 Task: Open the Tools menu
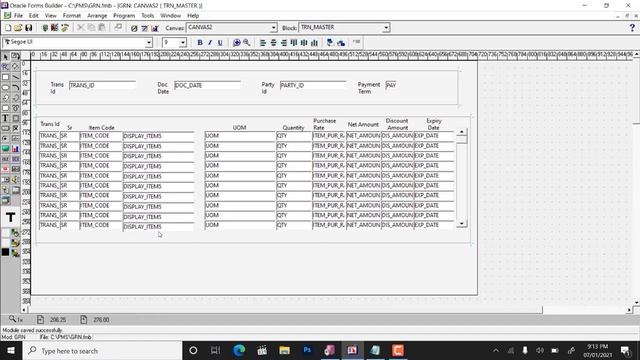(x=147, y=16)
